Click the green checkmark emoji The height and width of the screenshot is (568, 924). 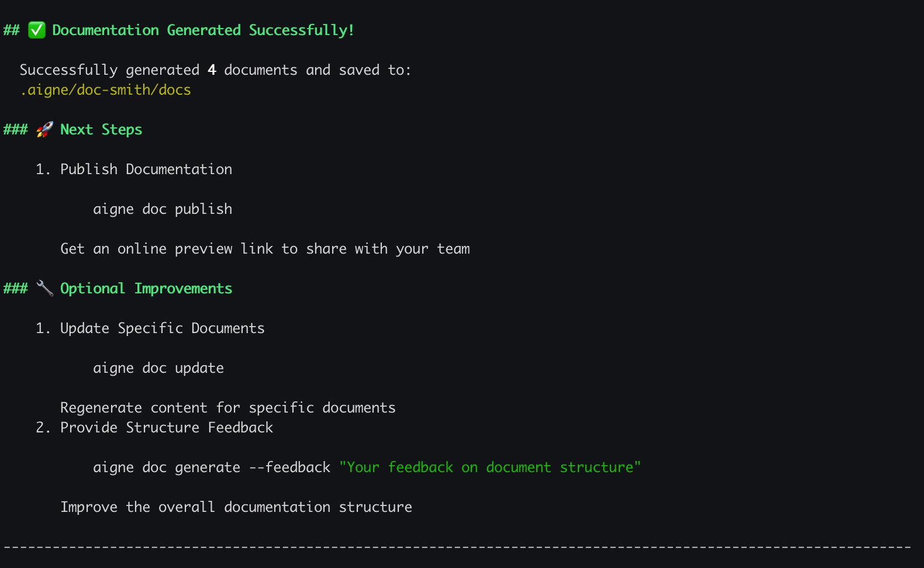36,30
